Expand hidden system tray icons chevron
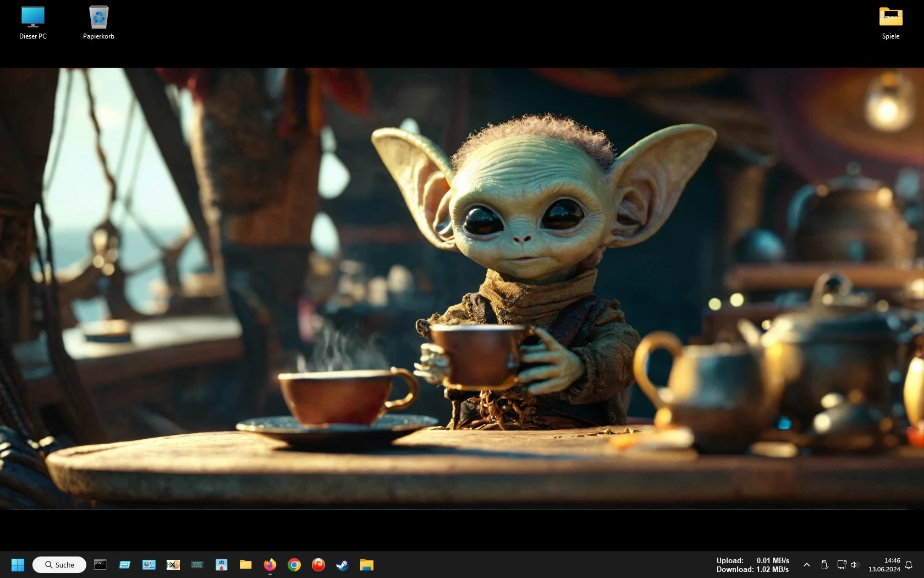924x578 pixels. [x=807, y=565]
